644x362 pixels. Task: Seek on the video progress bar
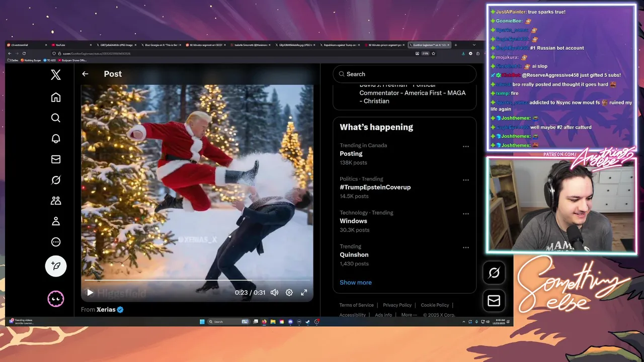point(197,280)
